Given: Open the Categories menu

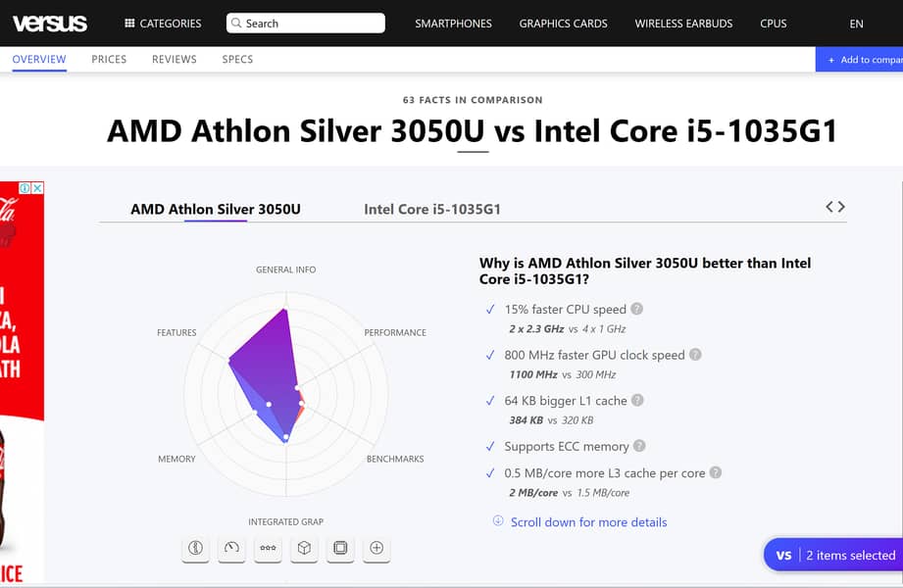Looking at the screenshot, I should 163,24.
